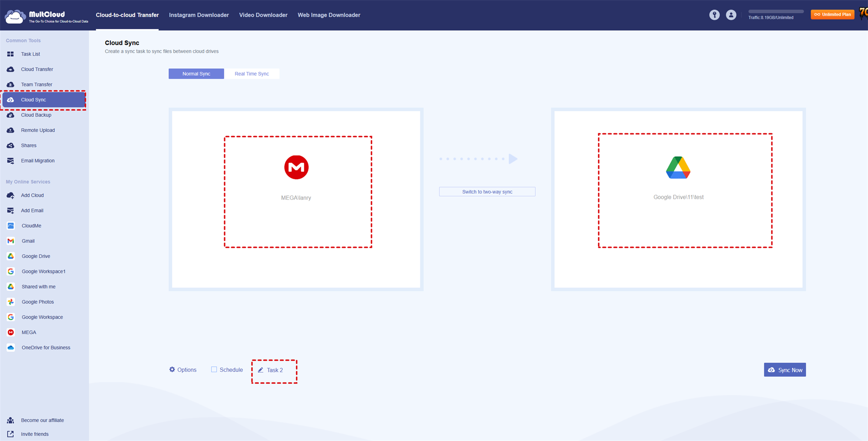868x441 pixels.
Task: Open Remote Upload in sidebar
Action: (x=38, y=130)
